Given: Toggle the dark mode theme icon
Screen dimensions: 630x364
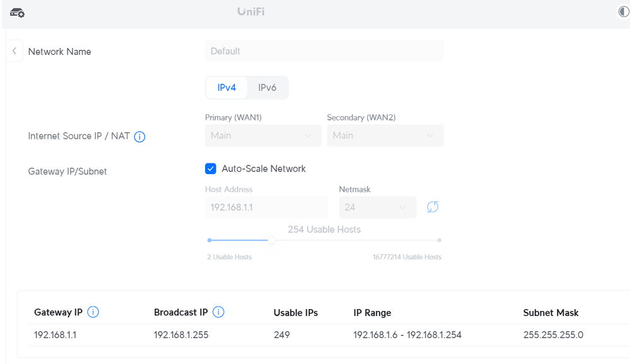Looking at the screenshot, I should pyautogui.click(x=623, y=12).
